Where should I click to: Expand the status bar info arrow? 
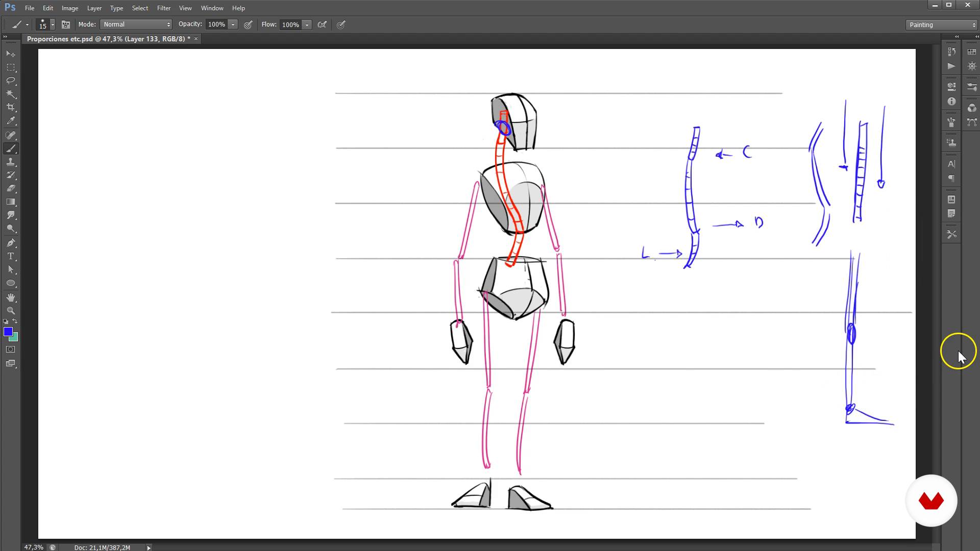(x=149, y=547)
